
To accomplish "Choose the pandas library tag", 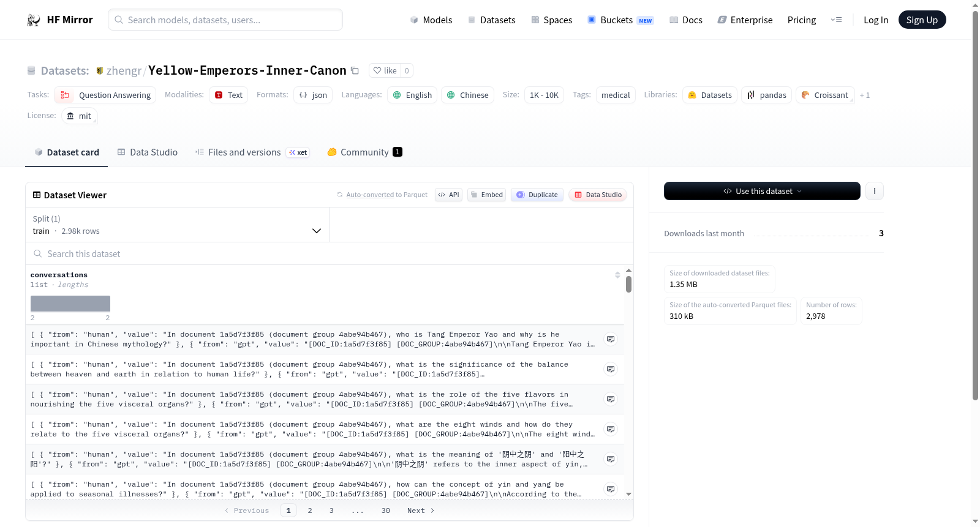I will 766,95.
